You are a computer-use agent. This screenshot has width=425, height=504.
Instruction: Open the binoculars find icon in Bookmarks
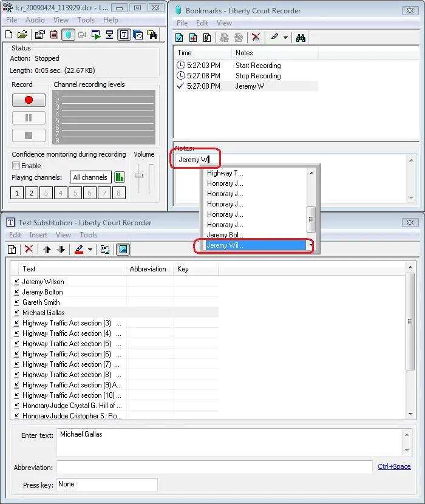click(x=301, y=38)
